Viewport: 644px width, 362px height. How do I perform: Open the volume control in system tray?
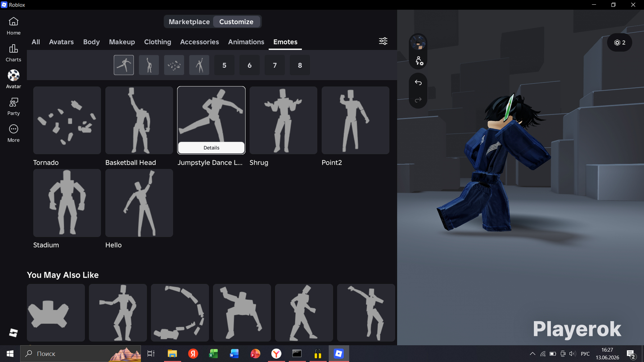coord(572,354)
